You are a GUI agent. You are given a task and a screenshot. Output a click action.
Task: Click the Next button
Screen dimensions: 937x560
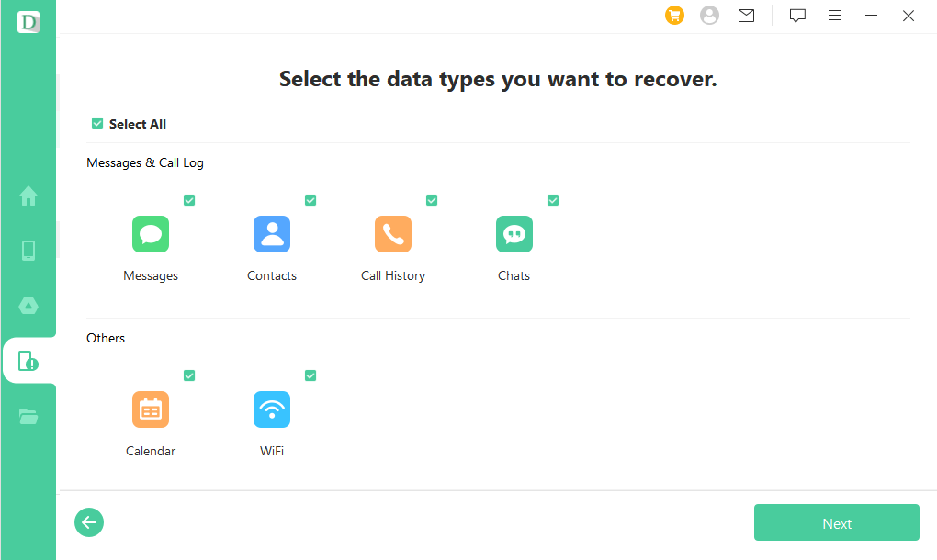(836, 523)
